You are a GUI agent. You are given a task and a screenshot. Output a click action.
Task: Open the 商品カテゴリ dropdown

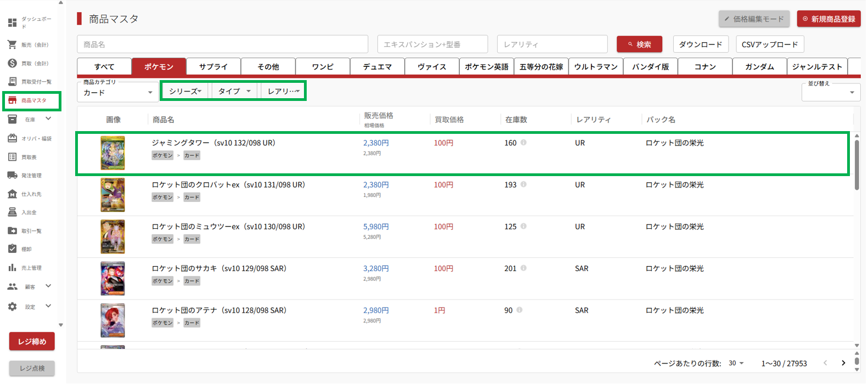click(x=118, y=91)
